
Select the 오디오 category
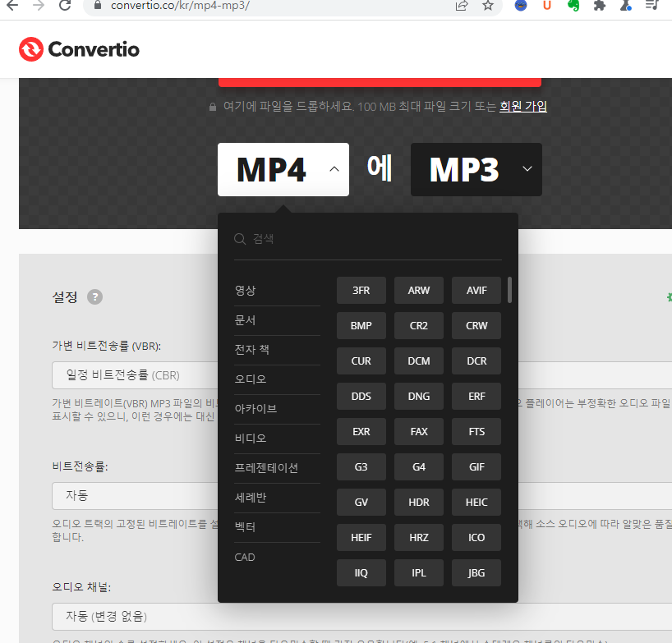click(x=277, y=379)
